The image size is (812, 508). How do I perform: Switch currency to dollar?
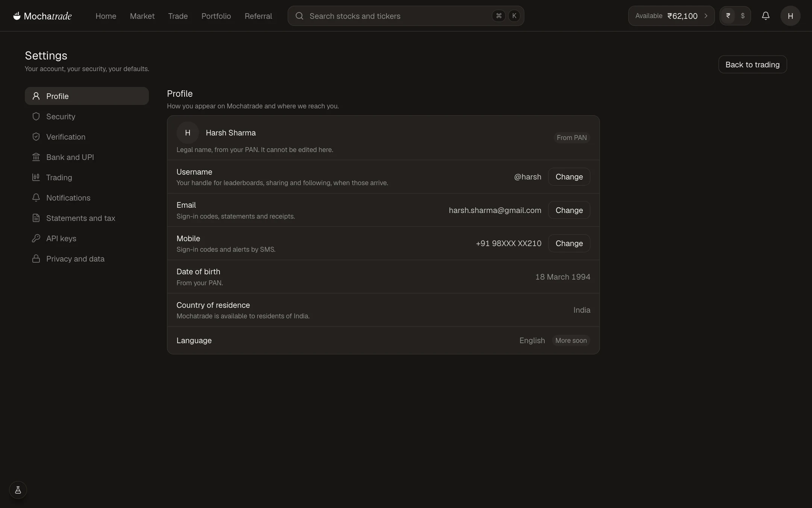coord(742,16)
